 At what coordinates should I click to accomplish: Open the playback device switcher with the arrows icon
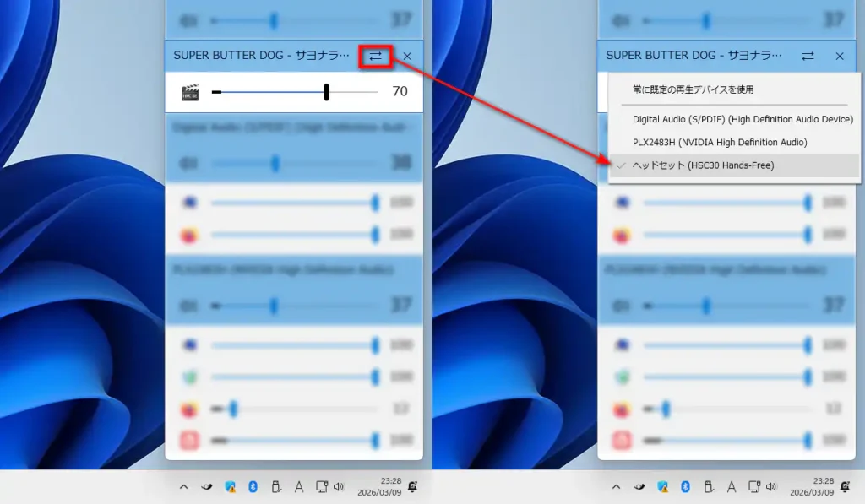[x=375, y=56]
